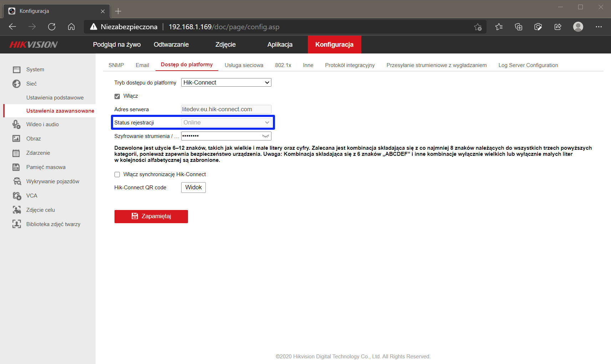Image resolution: width=611 pixels, height=364 pixels.
Task: Click the System gear icon in sidebar
Action: 16,70
